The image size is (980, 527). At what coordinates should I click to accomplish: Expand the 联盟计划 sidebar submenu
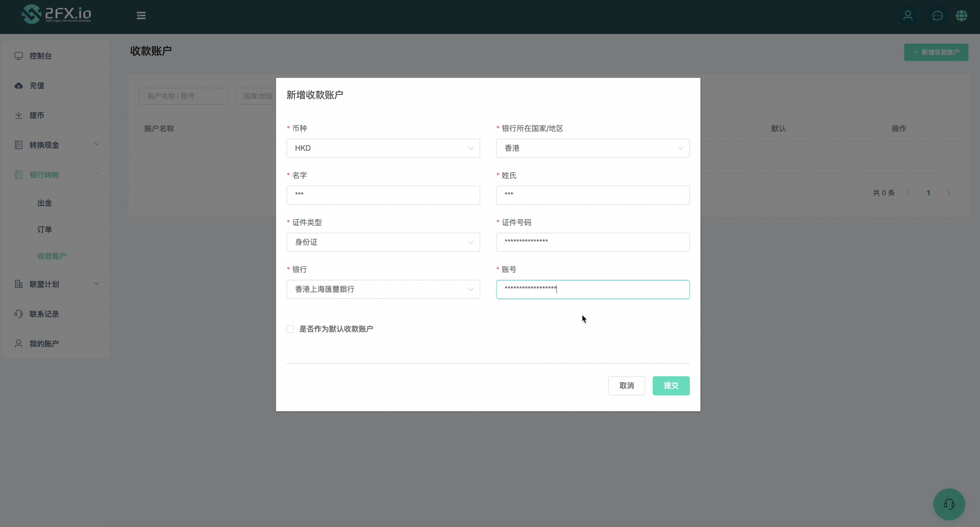tap(56, 284)
